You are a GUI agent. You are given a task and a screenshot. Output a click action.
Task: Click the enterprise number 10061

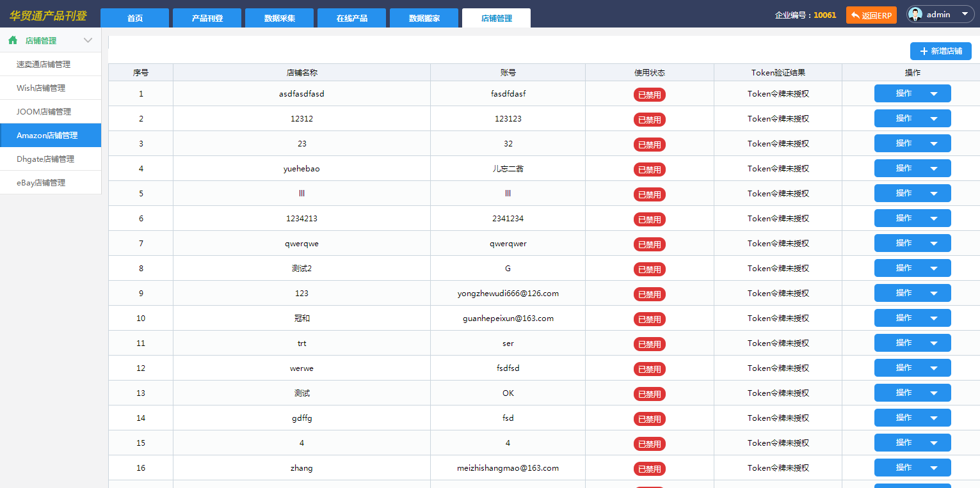tap(824, 15)
